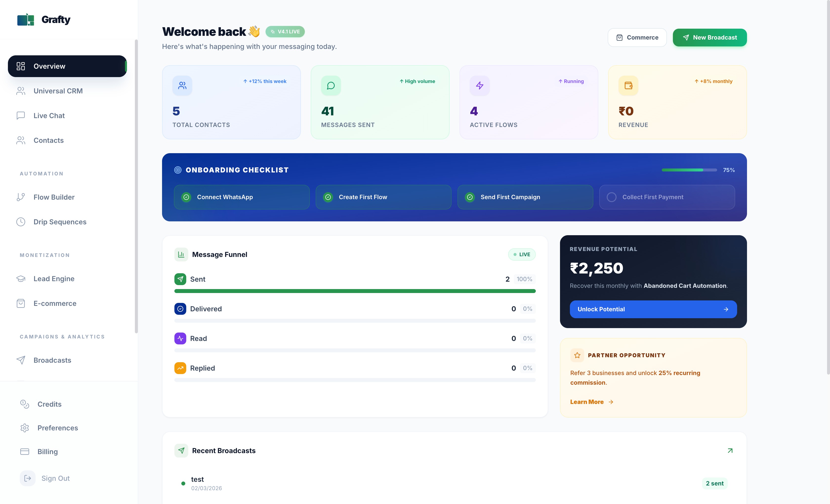This screenshot has width=830, height=504.
Task: Click the Sign Out door icon
Action: point(28,478)
